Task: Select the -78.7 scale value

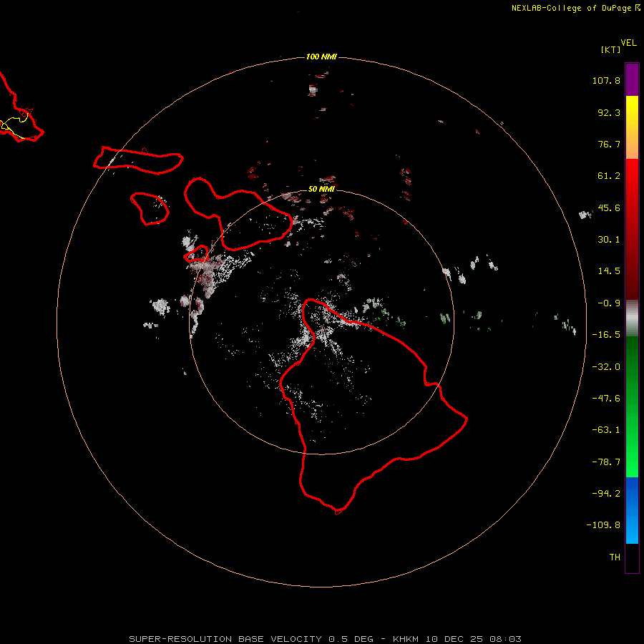Action: (x=606, y=462)
